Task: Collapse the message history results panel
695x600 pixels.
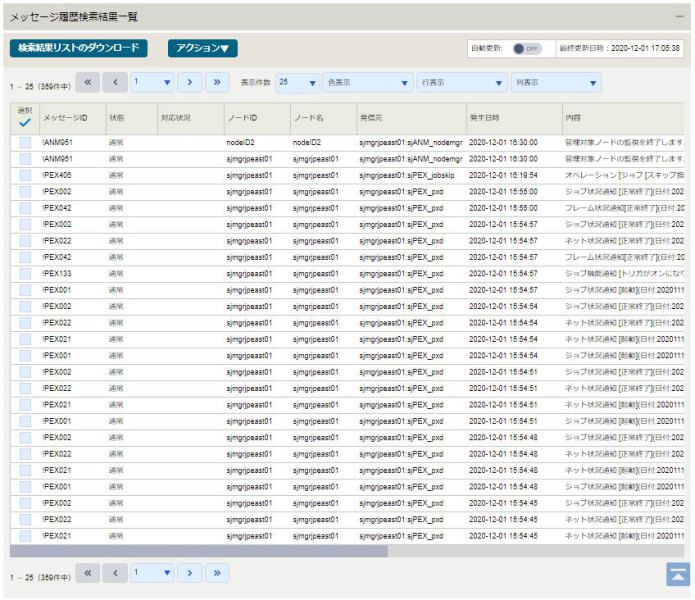Action: (x=679, y=17)
